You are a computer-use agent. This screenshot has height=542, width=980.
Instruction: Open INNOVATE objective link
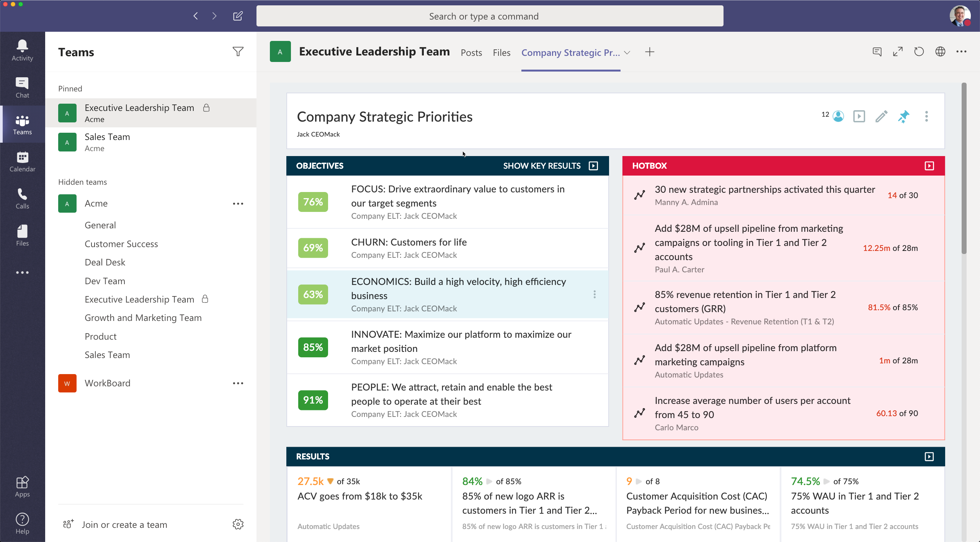[461, 341]
